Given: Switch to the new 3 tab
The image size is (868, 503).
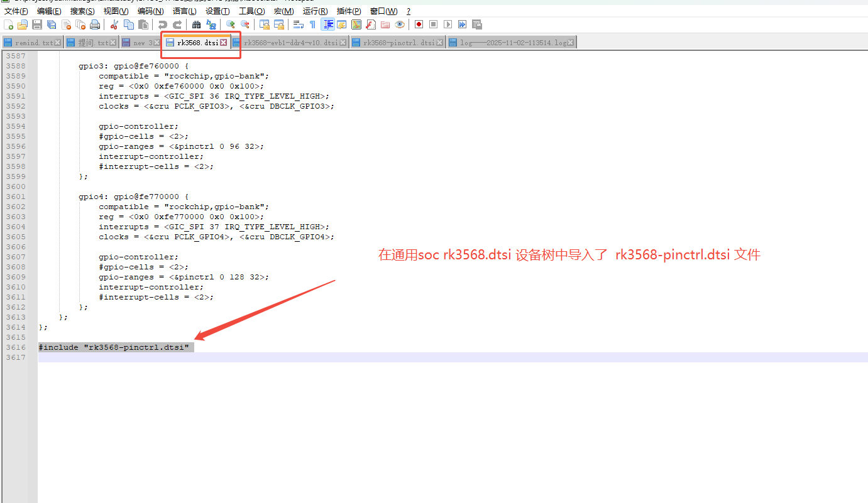Looking at the screenshot, I should coord(140,43).
